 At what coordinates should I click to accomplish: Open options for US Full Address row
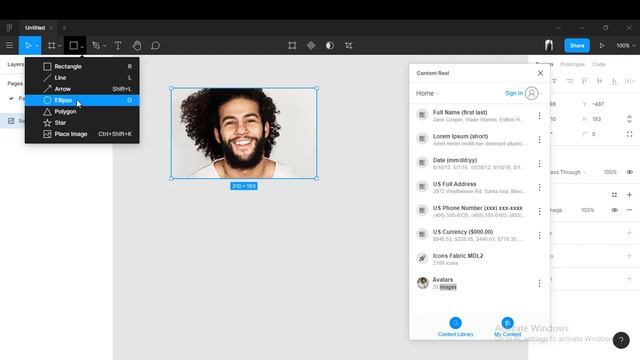(539, 187)
